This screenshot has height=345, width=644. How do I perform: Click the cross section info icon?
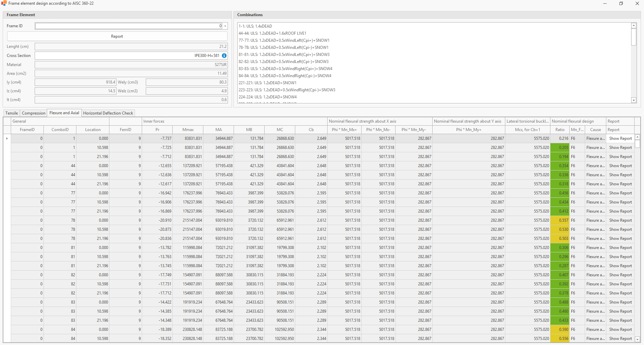point(224,56)
